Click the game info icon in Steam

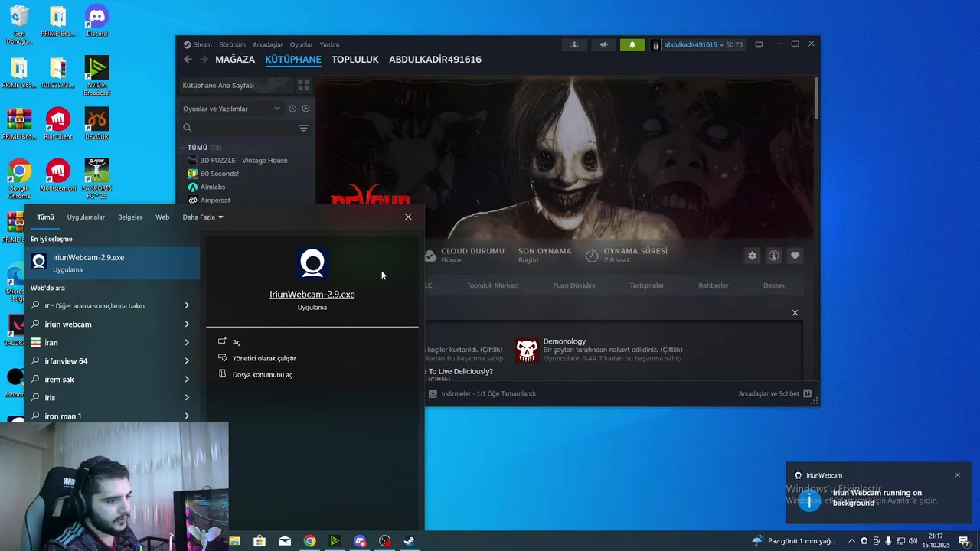point(773,256)
